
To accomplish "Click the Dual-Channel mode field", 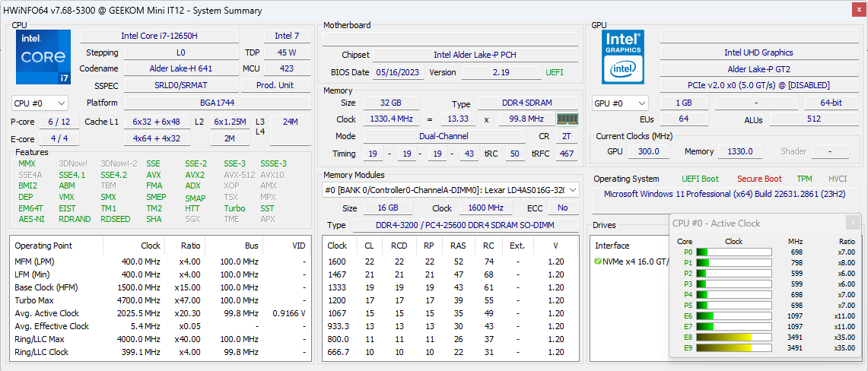I will tap(444, 136).
